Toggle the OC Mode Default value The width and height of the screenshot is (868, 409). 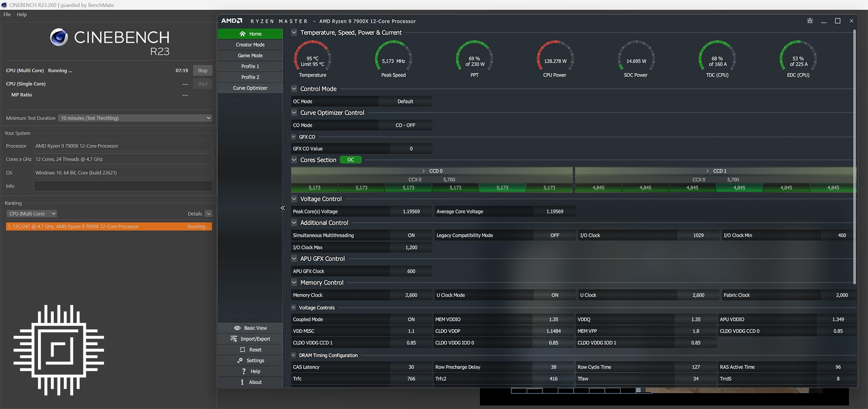pyautogui.click(x=405, y=101)
